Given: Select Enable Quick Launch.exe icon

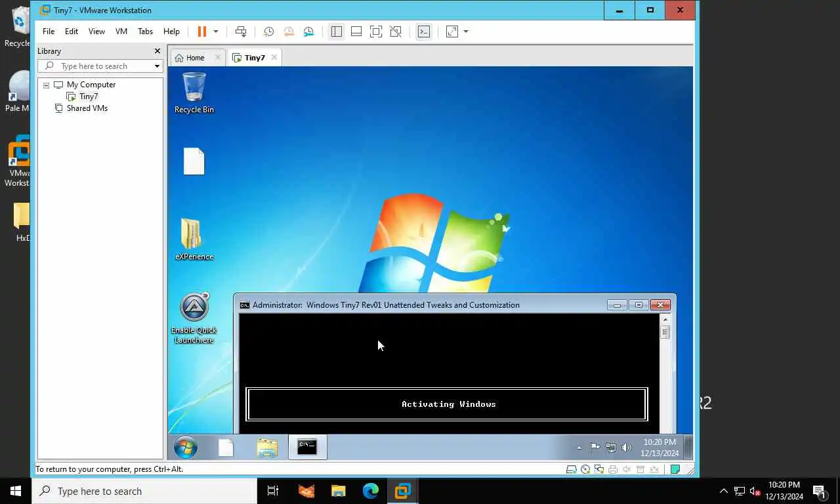Looking at the screenshot, I should point(194,319).
